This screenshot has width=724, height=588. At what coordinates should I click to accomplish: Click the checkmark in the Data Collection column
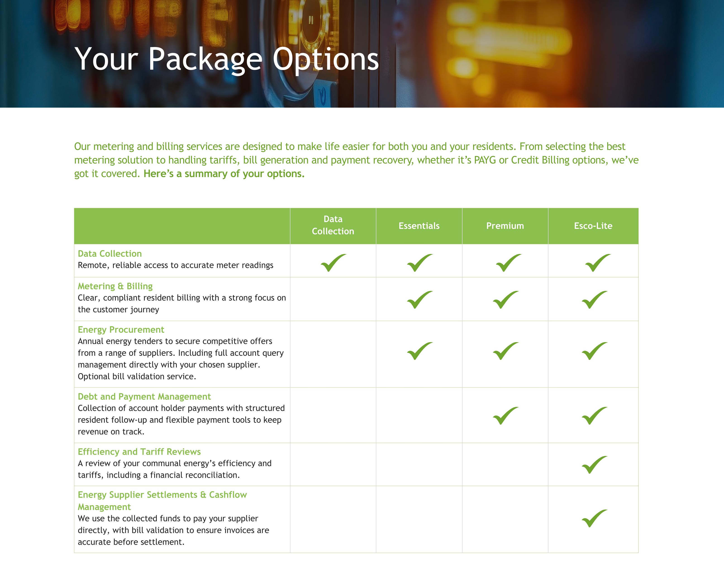click(x=333, y=263)
